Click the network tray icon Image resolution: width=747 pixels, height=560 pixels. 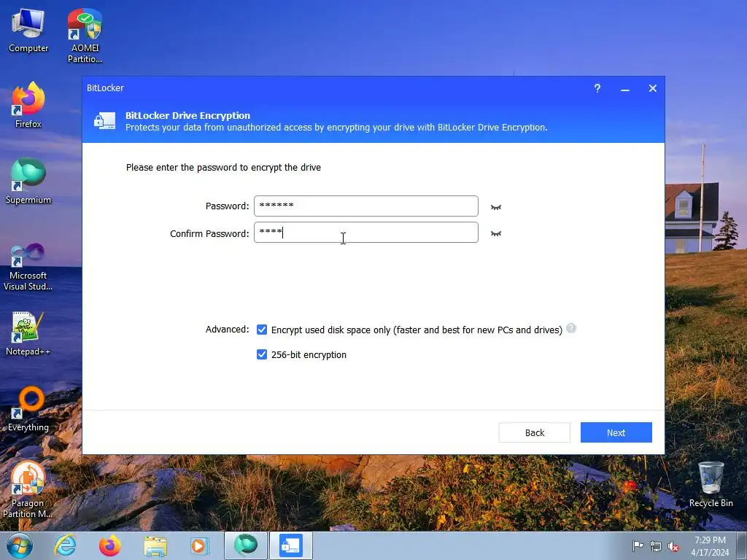(x=656, y=546)
